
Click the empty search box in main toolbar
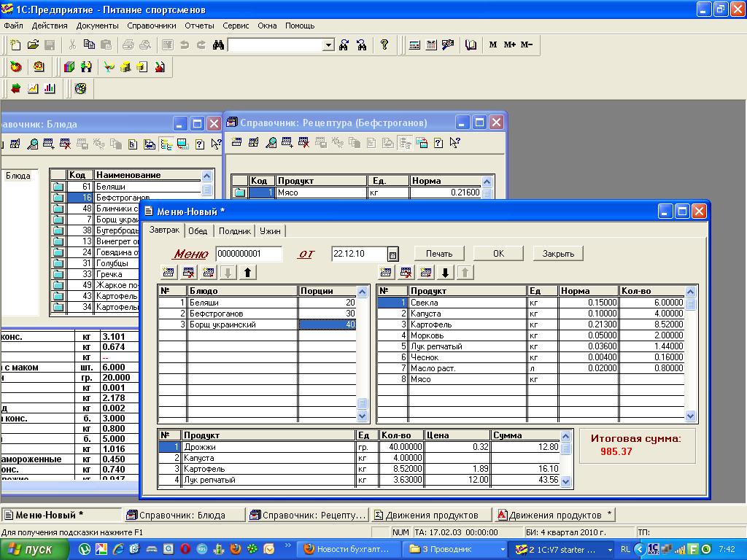coord(275,45)
